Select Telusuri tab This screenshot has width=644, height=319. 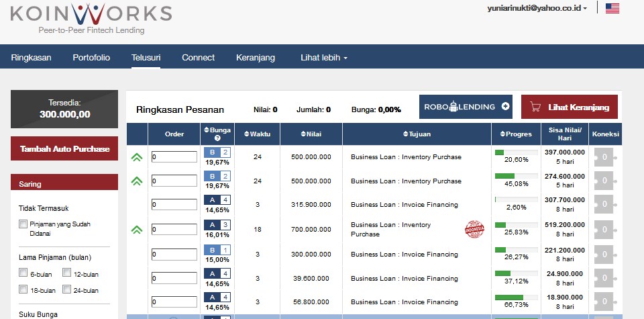(x=146, y=58)
